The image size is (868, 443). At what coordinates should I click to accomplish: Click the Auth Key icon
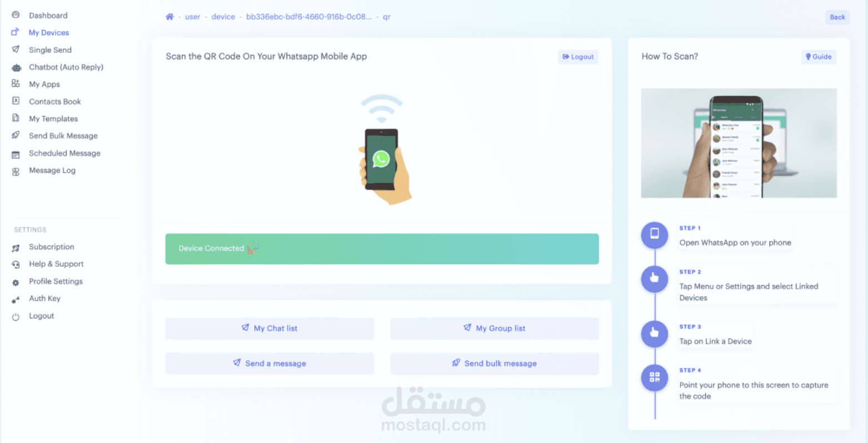16,299
